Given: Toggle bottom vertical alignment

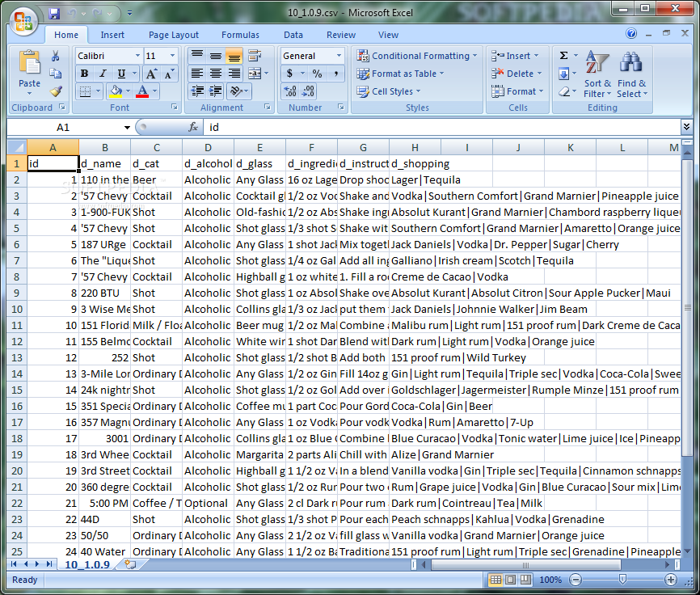Looking at the screenshot, I should [234, 56].
